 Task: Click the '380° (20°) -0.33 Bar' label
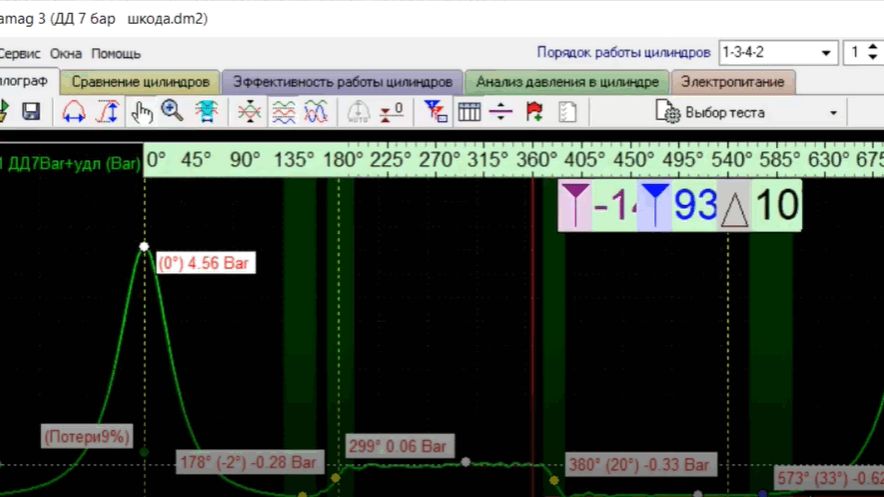tap(640, 465)
